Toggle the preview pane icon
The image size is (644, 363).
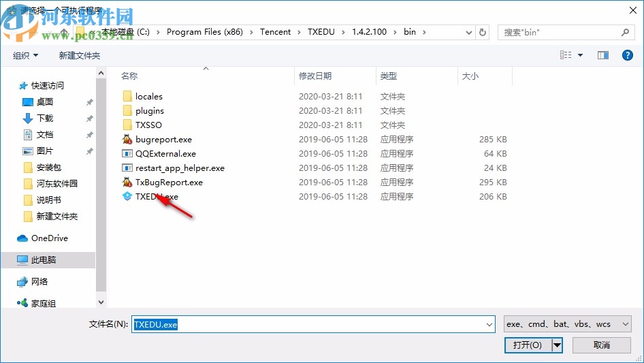point(603,55)
